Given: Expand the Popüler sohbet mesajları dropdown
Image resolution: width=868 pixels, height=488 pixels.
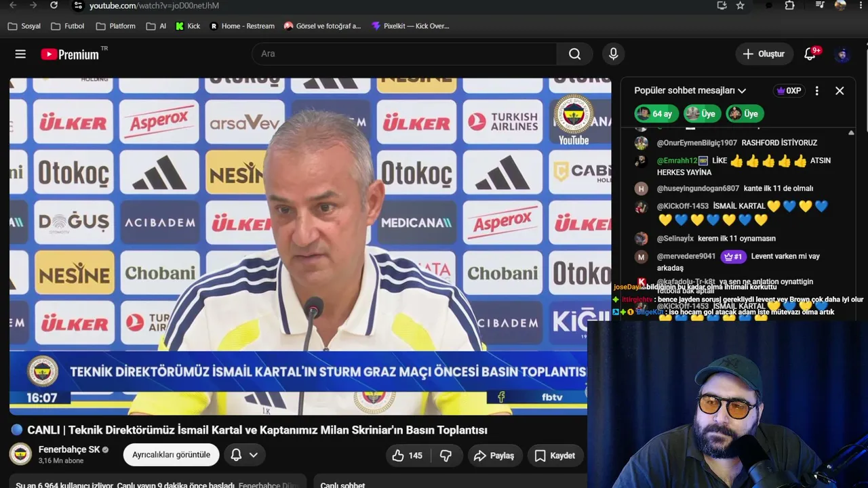Looking at the screenshot, I should (690, 90).
